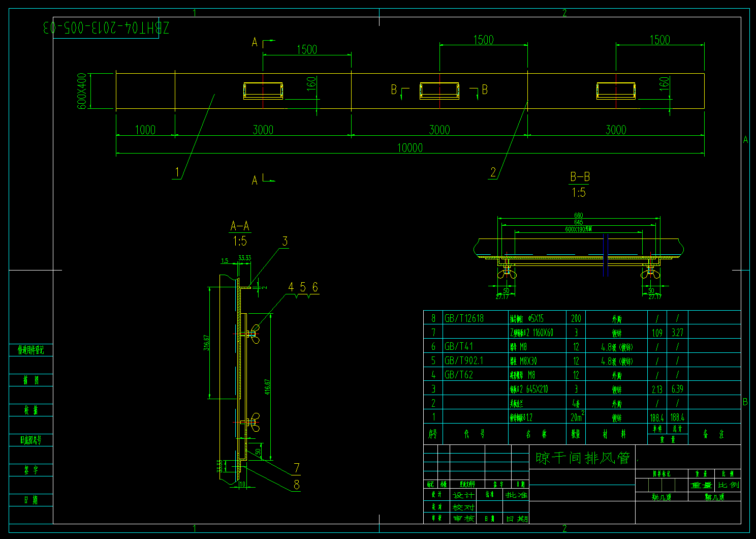
Task: Click the large 比例 title block field
Action: pyautogui.click(x=728, y=485)
